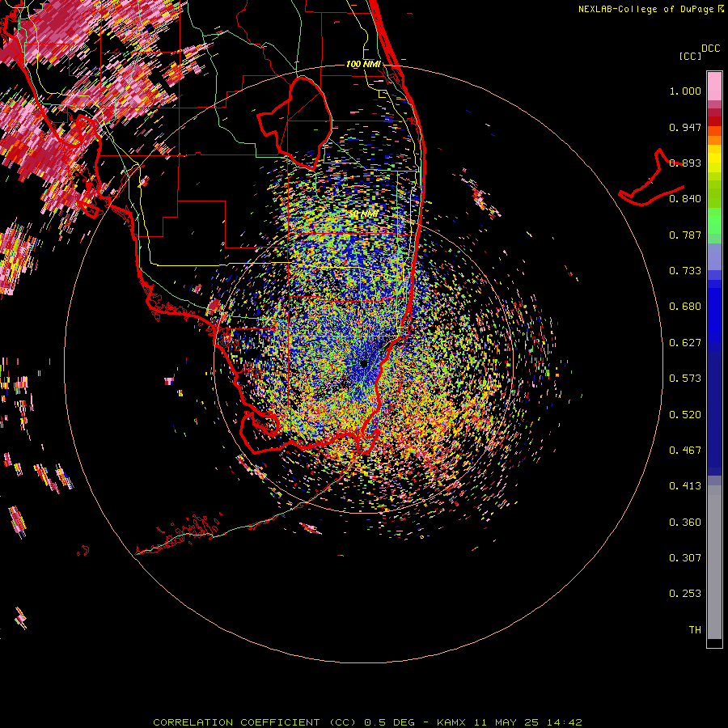
Task: Select the 0.467 legend value
Action: pos(685,451)
